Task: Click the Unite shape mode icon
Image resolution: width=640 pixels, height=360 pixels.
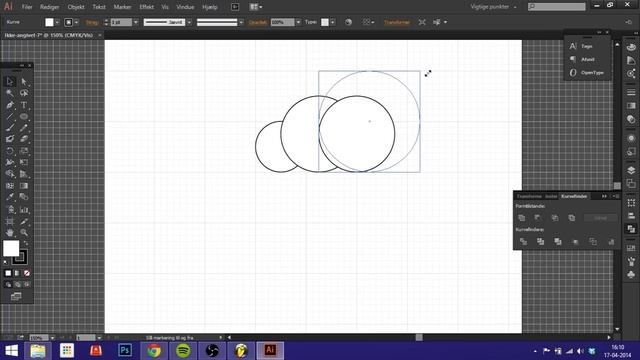Action: click(522, 218)
